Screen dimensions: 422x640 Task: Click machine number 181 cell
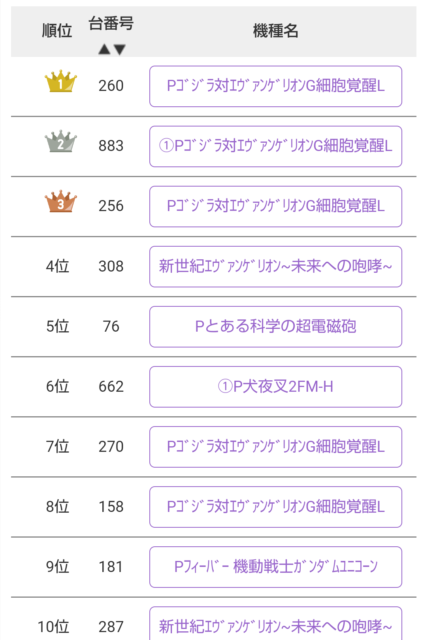[111, 567]
